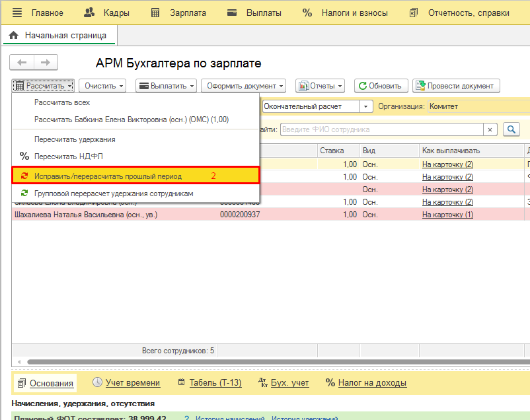Screen dimensions: 530x420
Task: Select Исправить/перерасчитать прошлый период
Action: click(108, 176)
